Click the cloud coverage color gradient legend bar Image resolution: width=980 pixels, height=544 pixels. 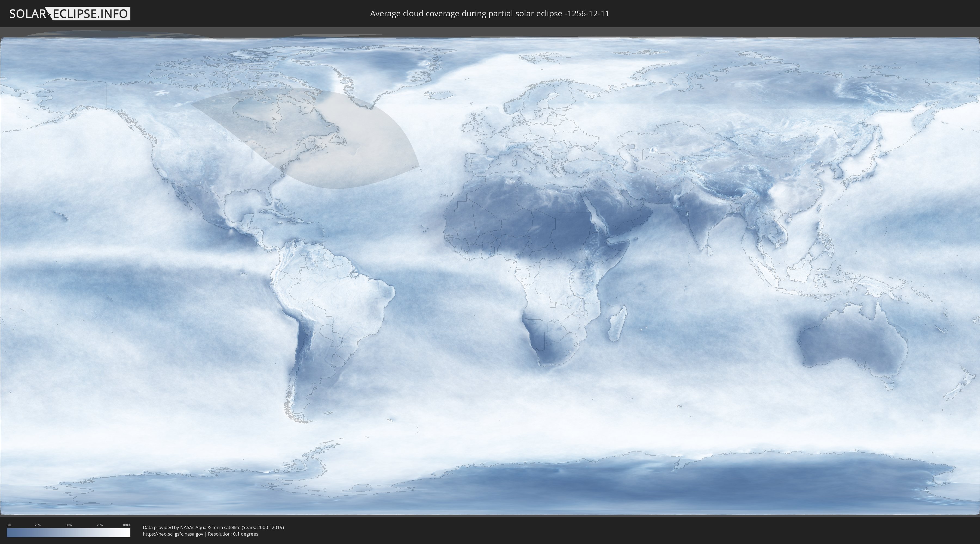coord(69,533)
